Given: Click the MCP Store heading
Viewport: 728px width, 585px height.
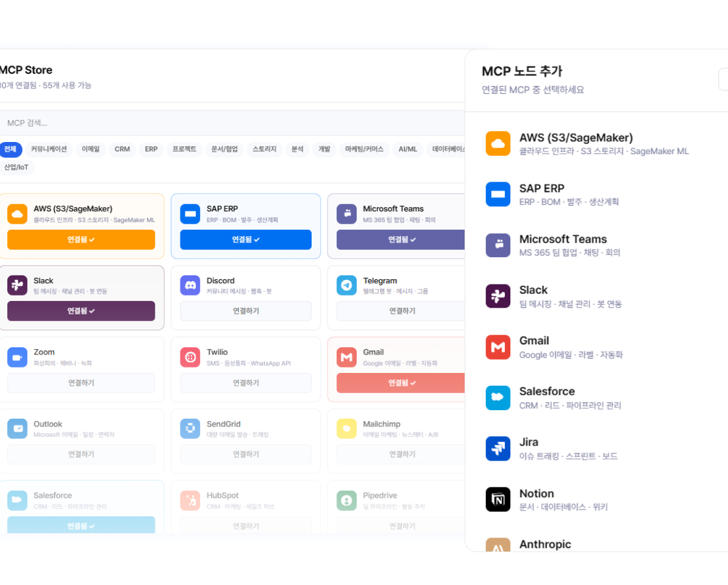Looking at the screenshot, I should tap(26, 70).
